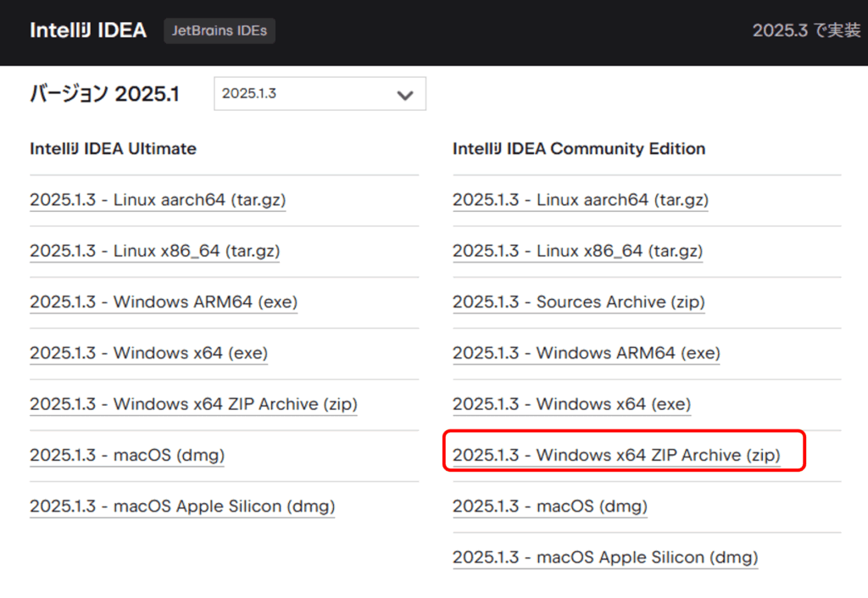
Task: Download Community Sources Archive zip
Action: point(579,302)
